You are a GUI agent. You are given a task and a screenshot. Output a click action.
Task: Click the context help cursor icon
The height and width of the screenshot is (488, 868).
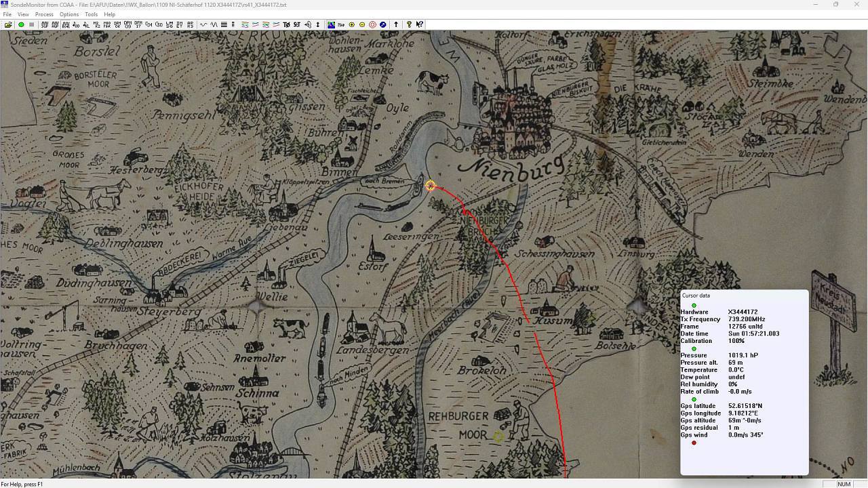pos(420,24)
